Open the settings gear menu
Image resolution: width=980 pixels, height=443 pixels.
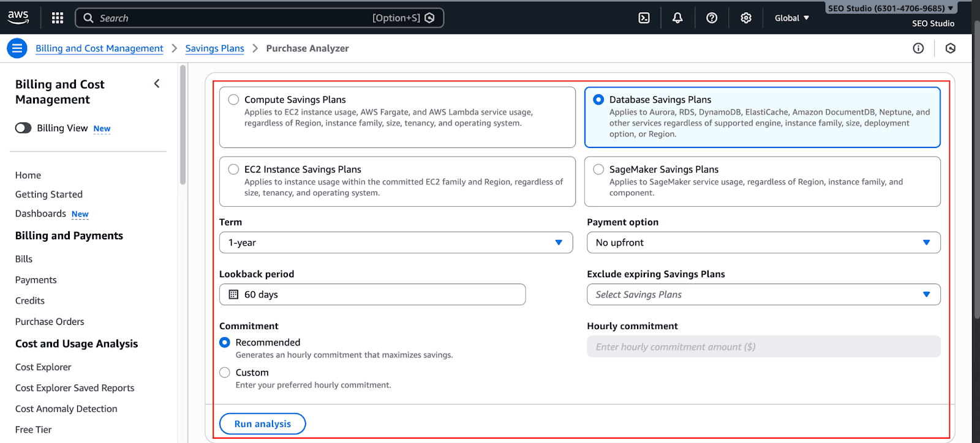pyautogui.click(x=746, y=18)
